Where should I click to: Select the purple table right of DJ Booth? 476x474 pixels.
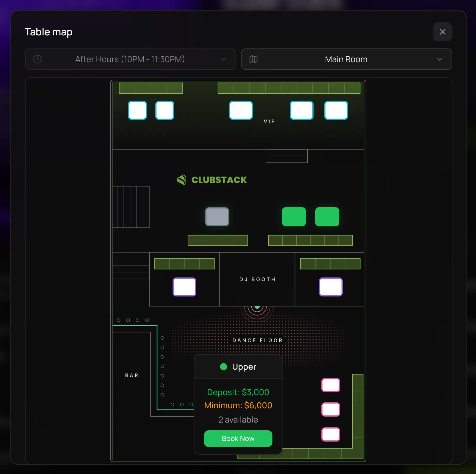pos(331,287)
